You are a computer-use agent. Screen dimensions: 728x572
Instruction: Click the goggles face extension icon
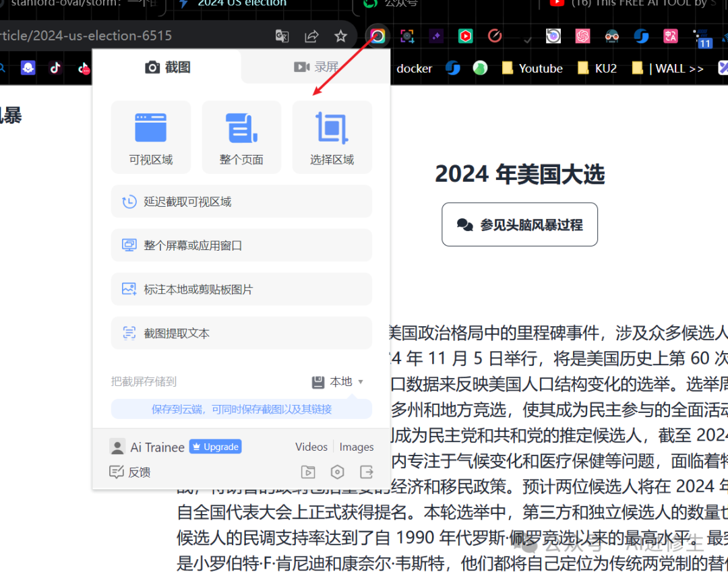pyautogui.click(x=612, y=36)
